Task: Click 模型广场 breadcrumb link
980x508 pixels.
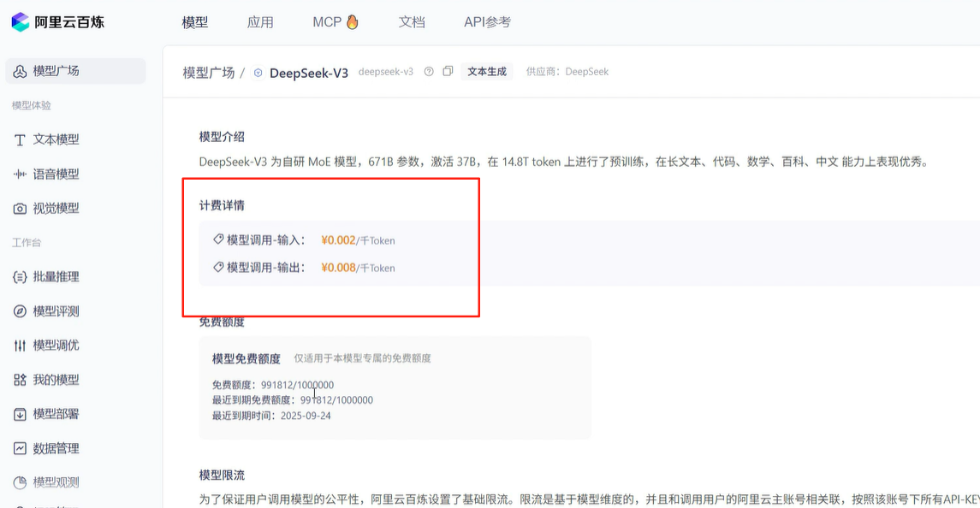Action: [208, 73]
